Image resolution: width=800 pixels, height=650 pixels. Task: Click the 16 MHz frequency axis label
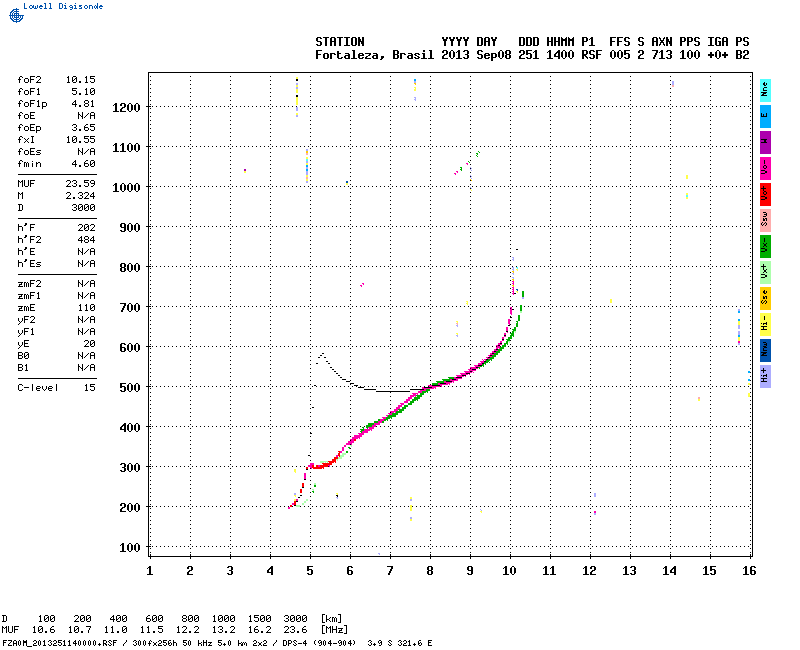click(x=749, y=571)
